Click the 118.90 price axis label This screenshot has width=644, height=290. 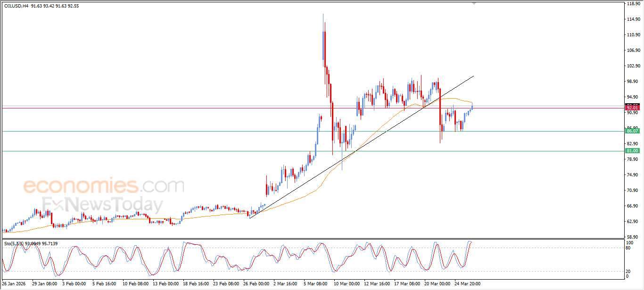(633, 4)
